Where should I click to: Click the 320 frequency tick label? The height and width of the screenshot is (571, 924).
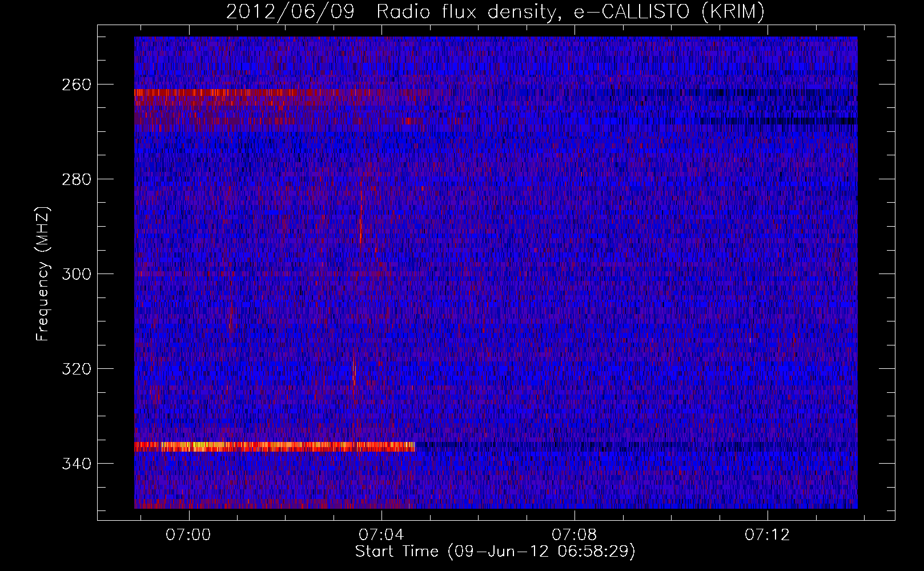click(x=76, y=369)
